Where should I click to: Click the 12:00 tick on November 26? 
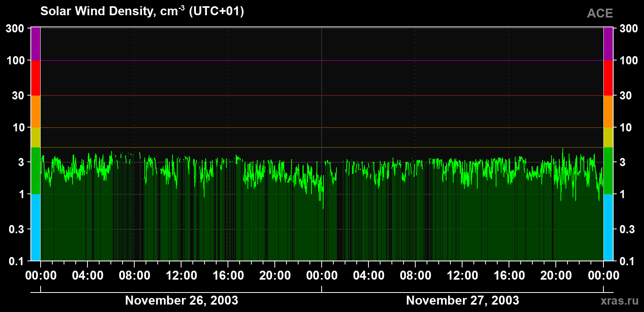[181, 275]
